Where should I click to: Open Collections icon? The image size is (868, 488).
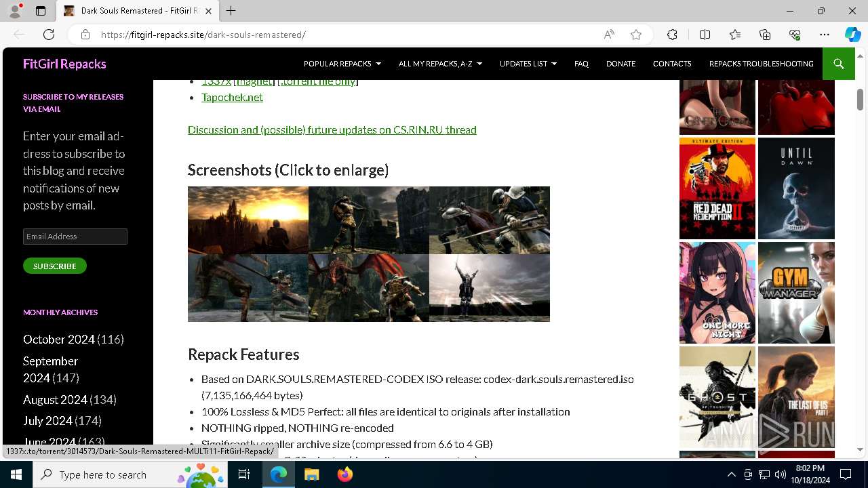(765, 35)
